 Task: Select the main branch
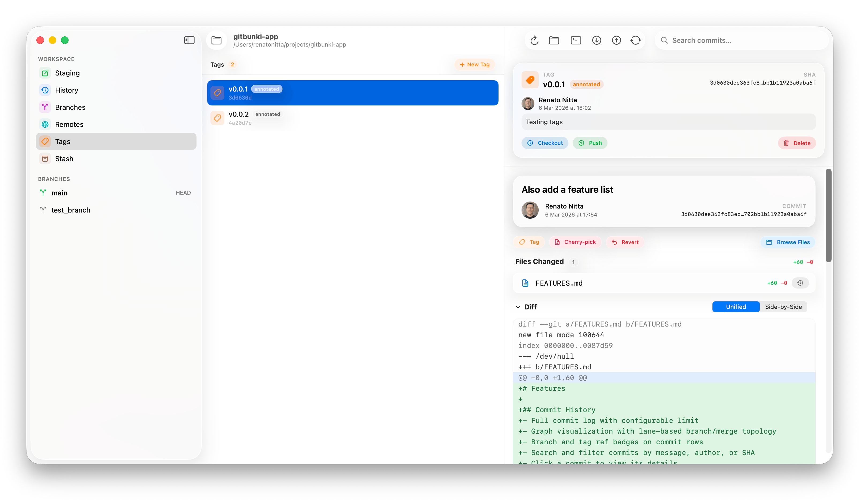coord(116,193)
